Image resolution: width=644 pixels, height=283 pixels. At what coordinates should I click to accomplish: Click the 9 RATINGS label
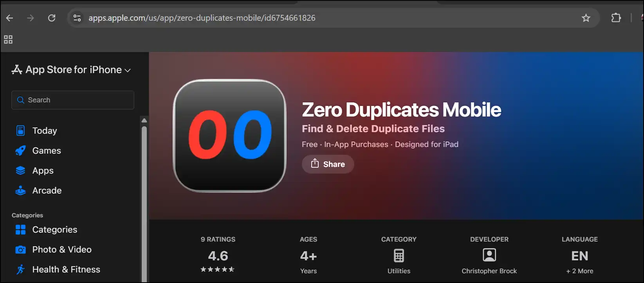click(x=218, y=239)
